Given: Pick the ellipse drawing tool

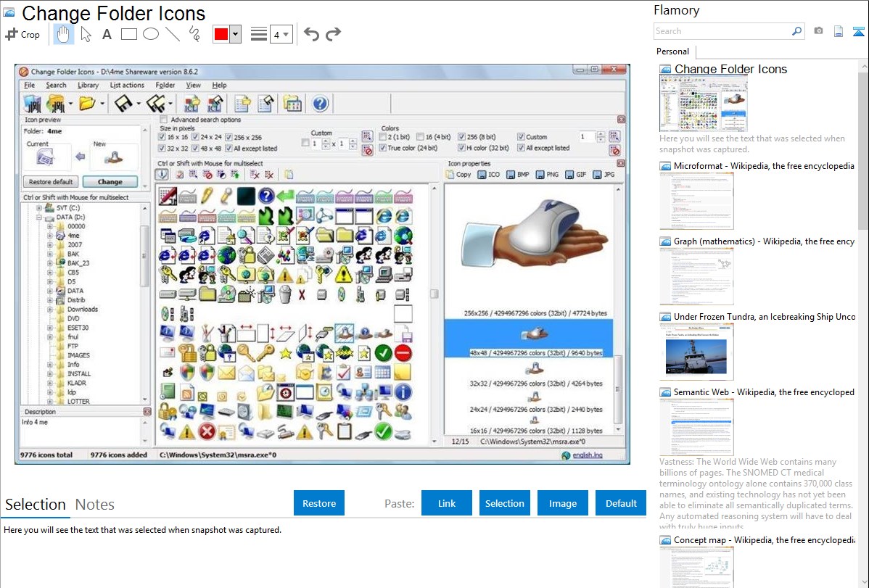Looking at the screenshot, I should (x=151, y=34).
